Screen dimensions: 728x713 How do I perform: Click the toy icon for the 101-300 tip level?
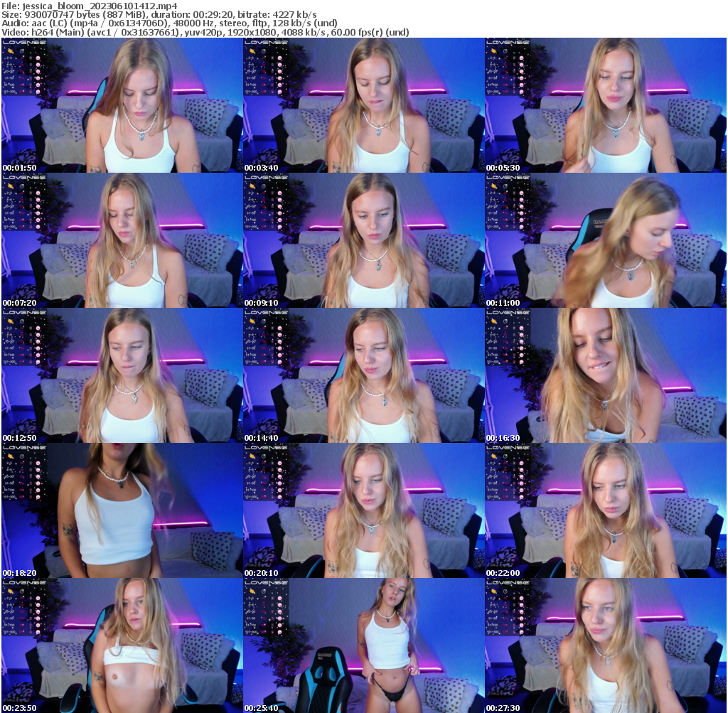pyautogui.click(x=38, y=91)
